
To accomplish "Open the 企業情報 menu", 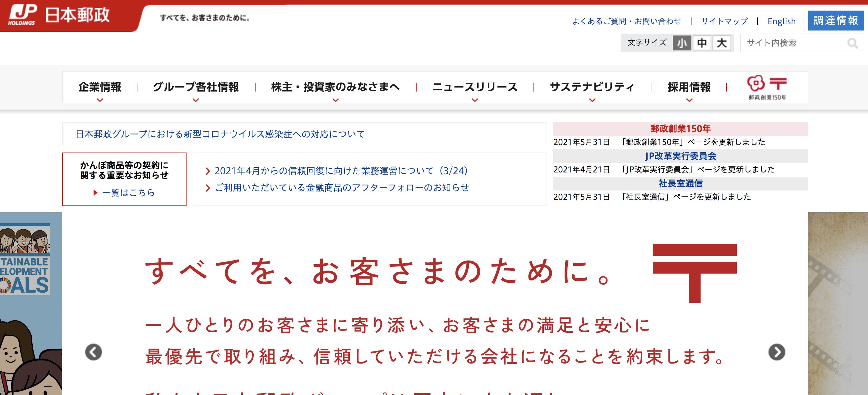I will point(100,87).
